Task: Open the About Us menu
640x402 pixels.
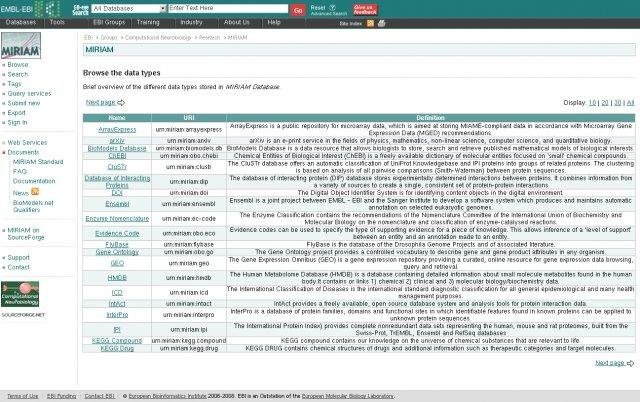Action: (x=236, y=22)
